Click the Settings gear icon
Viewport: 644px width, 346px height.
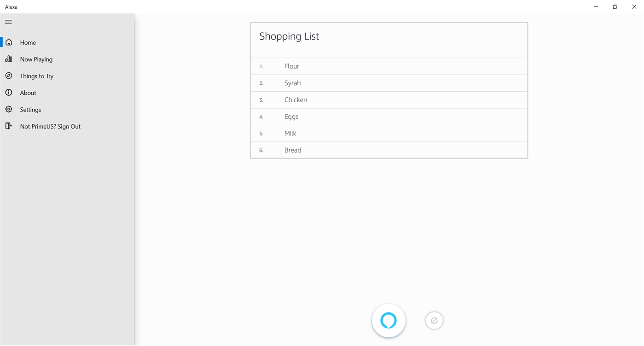9,110
